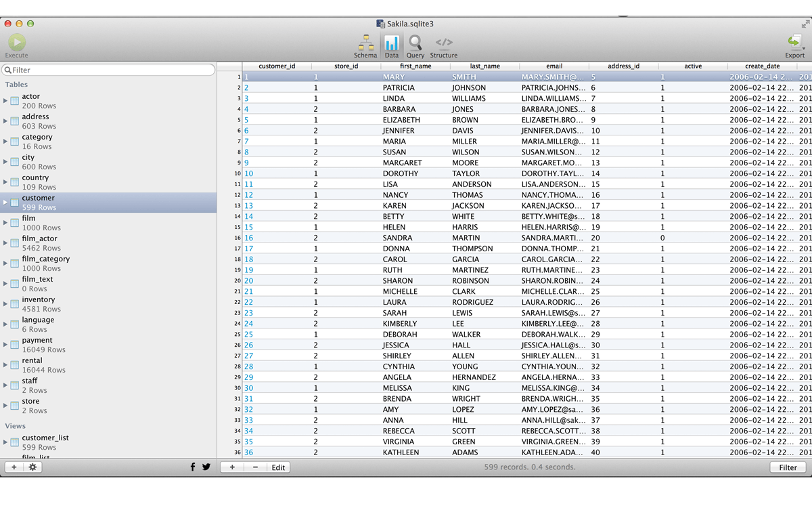This screenshot has height=508, width=812.
Task: Open customer_id link 16
Action: 249,238
